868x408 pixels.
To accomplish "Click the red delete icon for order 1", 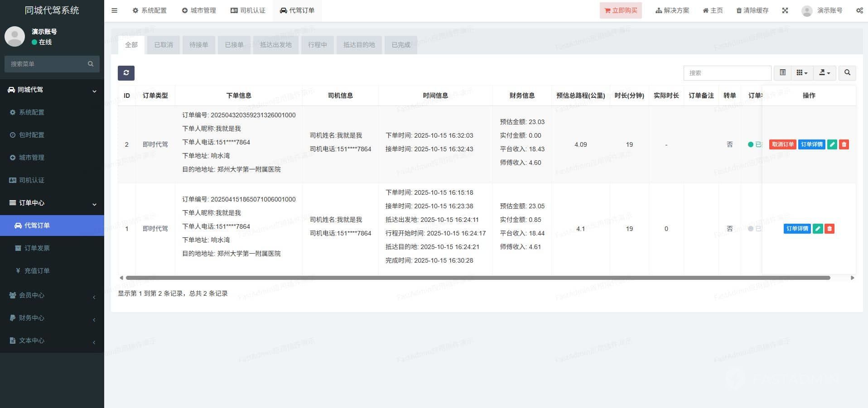I will pyautogui.click(x=829, y=229).
